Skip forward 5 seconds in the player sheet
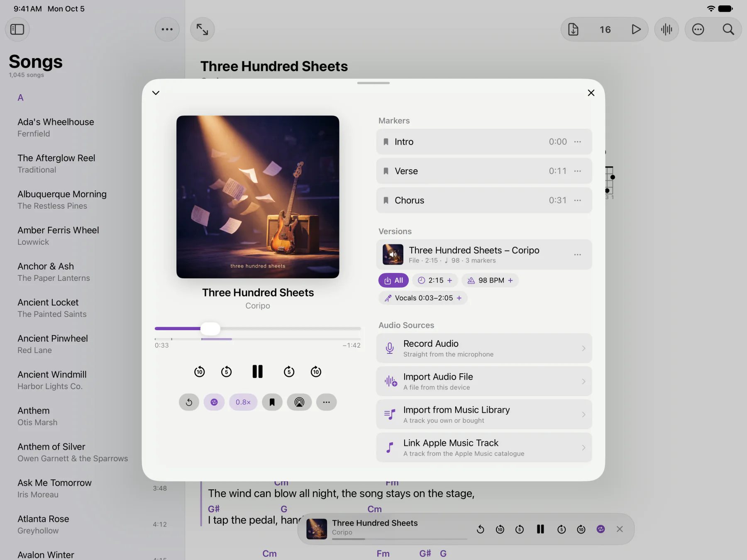The image size is (747, 560). point(289,372)
